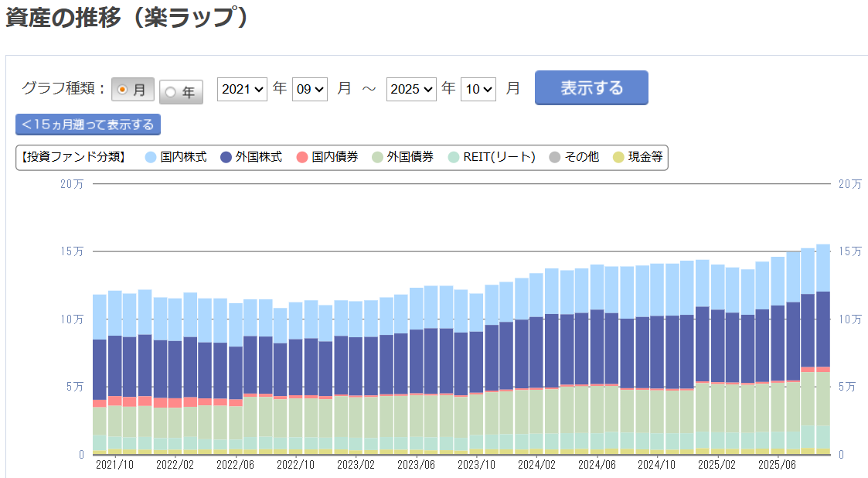Toggle 国内株式 legend light blue circle

point(151,157)
